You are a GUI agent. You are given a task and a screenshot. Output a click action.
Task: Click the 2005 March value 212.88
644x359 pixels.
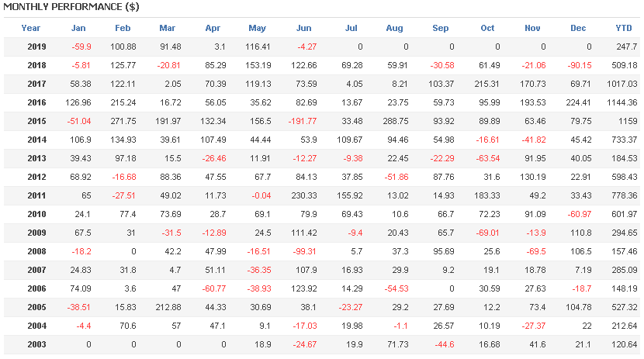(168, 307)
